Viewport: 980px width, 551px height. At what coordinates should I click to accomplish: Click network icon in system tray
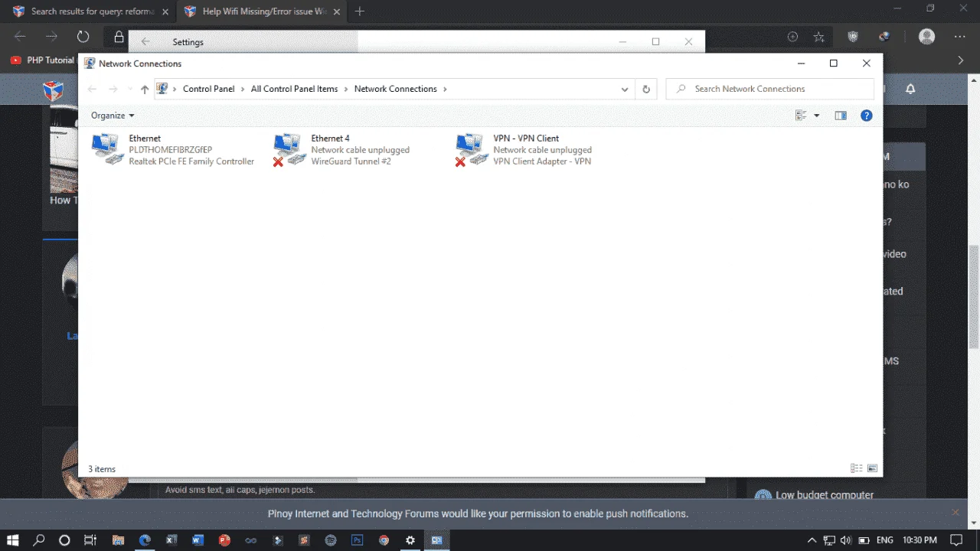coord(828,540)
